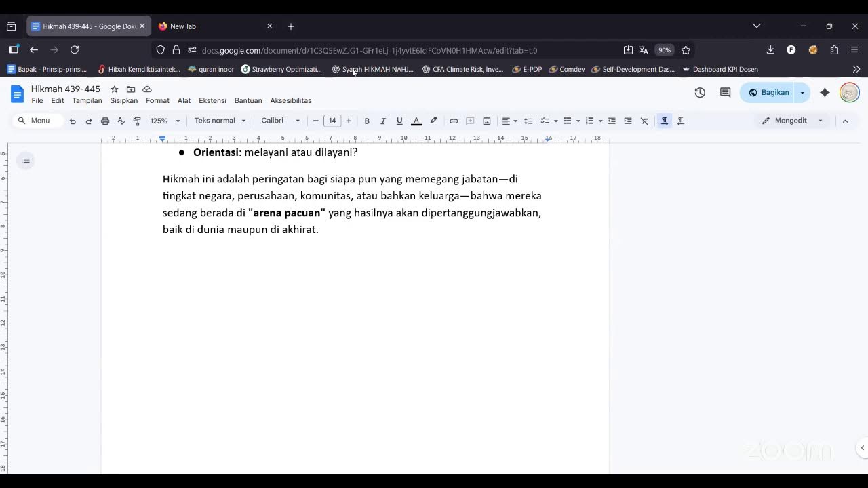Insert a checklist
This screenshot has height=488, width=868.
pos(545,121)
